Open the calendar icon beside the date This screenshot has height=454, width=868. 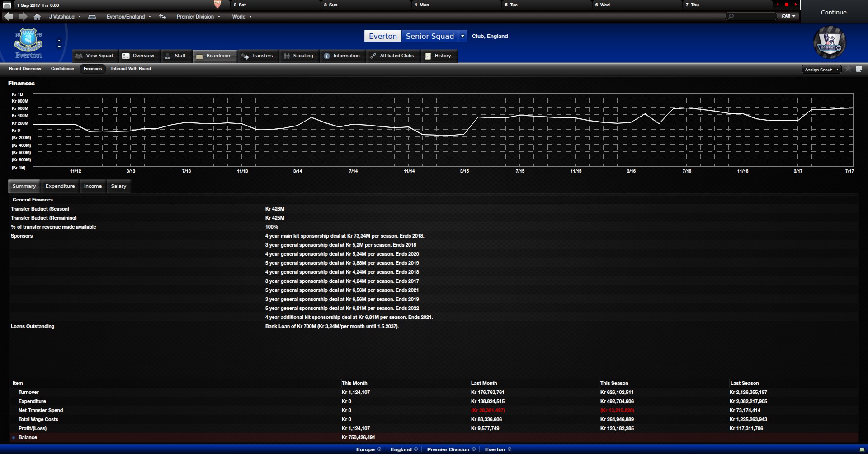pyautogui.click(x=7, y=5)
